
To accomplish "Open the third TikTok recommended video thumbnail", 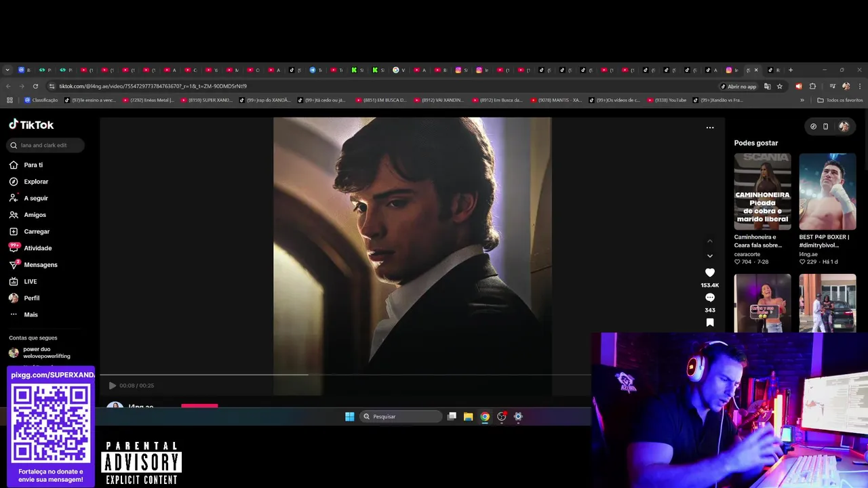I will [x=762, y=303].
